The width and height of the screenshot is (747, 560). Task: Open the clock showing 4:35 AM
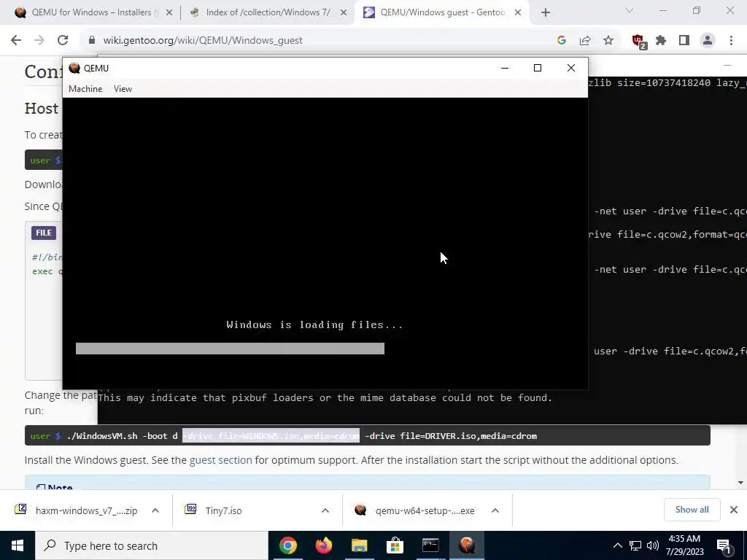point(684,545)
